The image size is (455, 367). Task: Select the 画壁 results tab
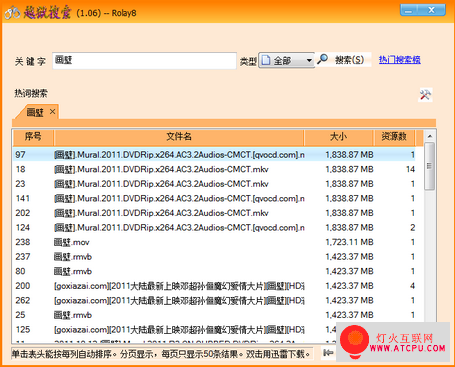[x=35, y=112]
